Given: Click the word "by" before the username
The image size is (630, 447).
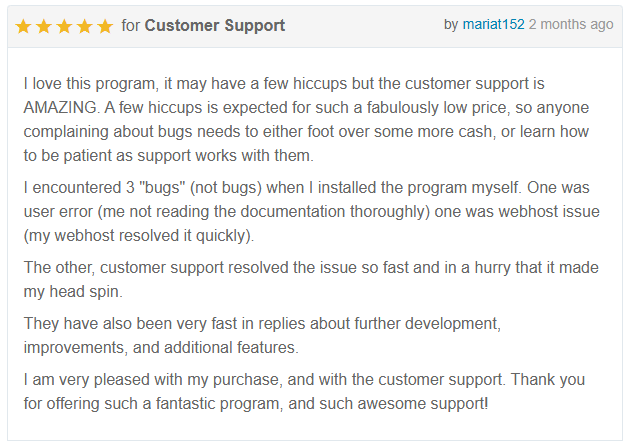Looking at the screenshot, I should [x=451, y=24].
